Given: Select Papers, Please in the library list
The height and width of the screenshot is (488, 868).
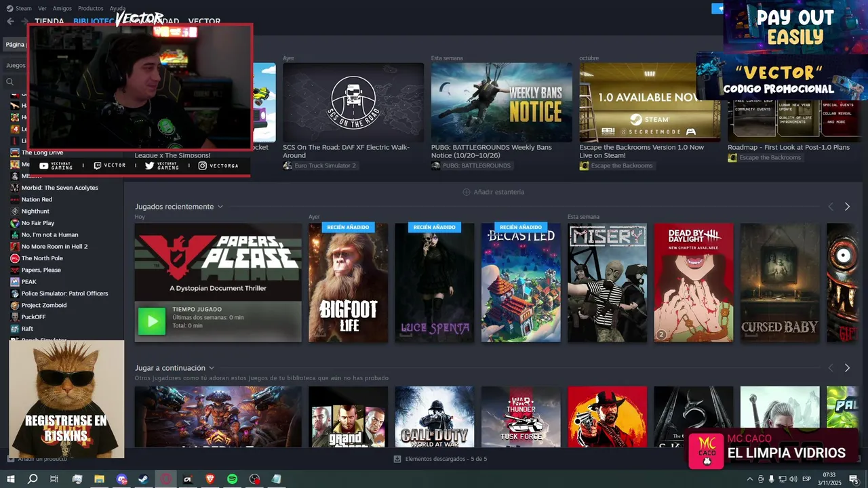Looking at the screenshot, I should 41,270.
